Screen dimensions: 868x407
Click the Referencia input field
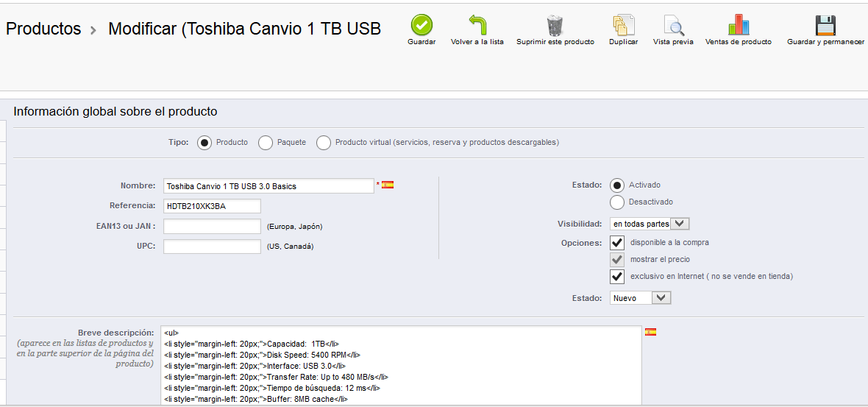click(212, 206)
